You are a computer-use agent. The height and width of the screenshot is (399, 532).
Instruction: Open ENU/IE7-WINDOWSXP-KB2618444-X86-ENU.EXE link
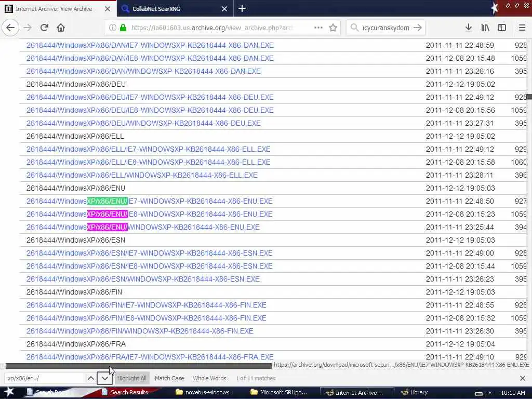pos(149,201)
